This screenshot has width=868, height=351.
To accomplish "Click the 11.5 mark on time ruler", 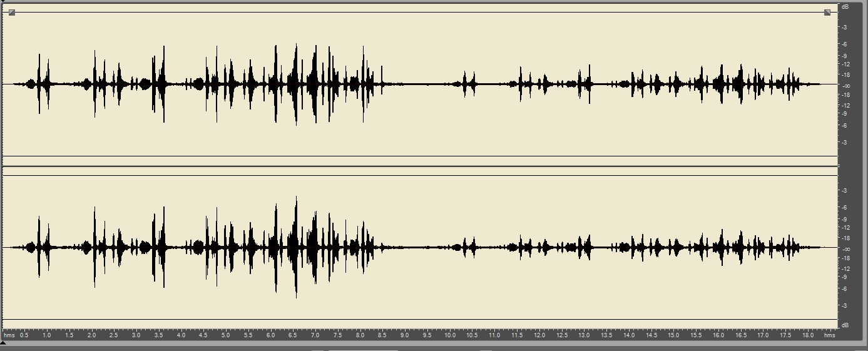I will coord(516,335).
